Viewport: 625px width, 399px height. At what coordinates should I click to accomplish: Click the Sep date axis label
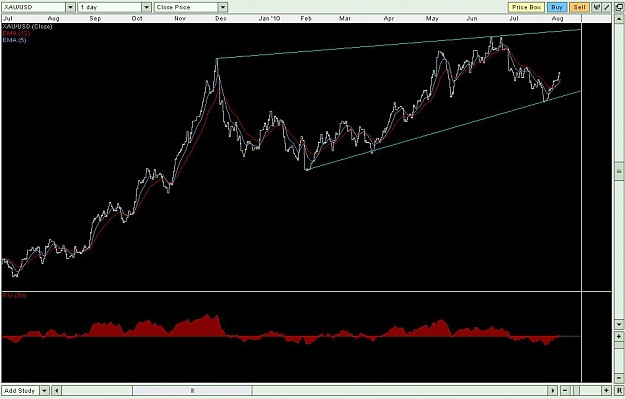95,18
